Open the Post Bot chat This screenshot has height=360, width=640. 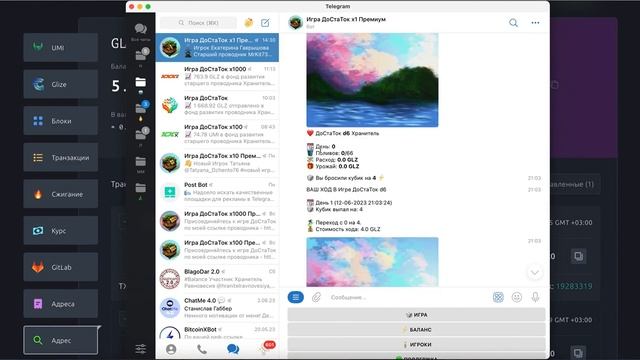(x=217, y=192)
